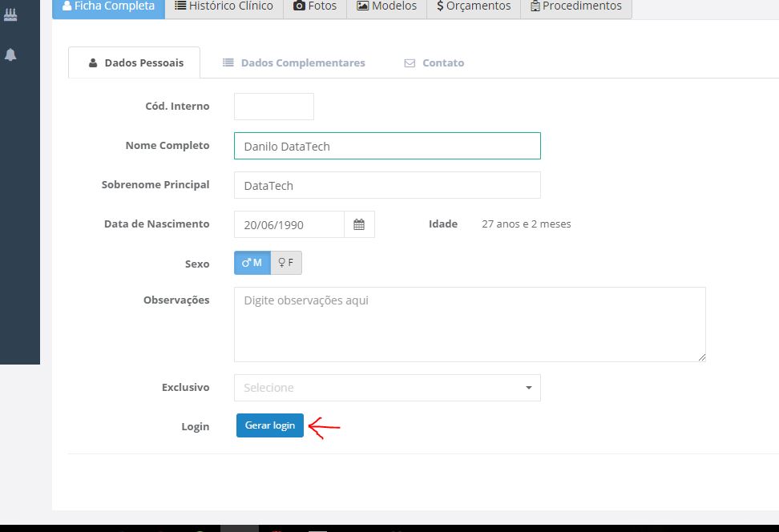The height and width of the screenshot is (532, 779).
Task: Select the Ficha Completa tab
Action: coord(108,6)
